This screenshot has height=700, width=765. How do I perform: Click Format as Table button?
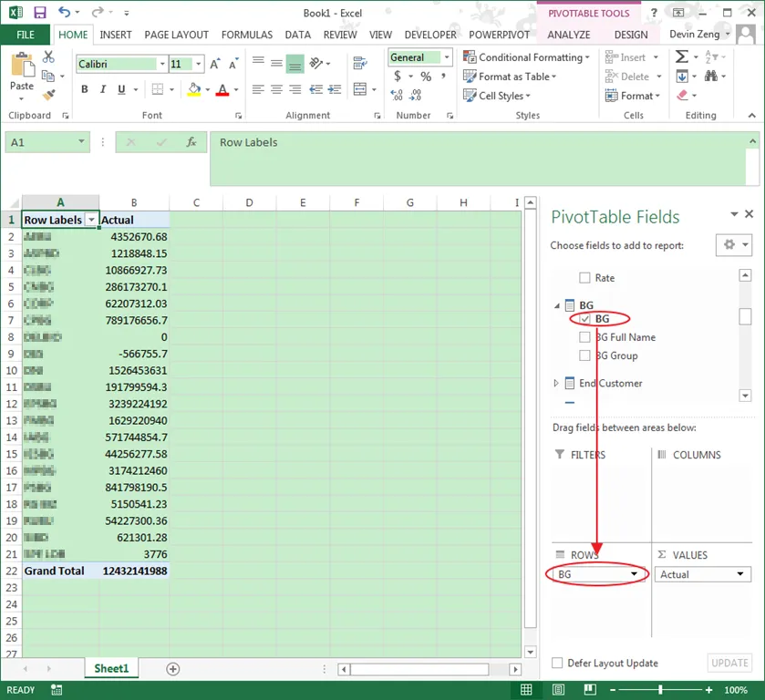click(x=510, y=77)
